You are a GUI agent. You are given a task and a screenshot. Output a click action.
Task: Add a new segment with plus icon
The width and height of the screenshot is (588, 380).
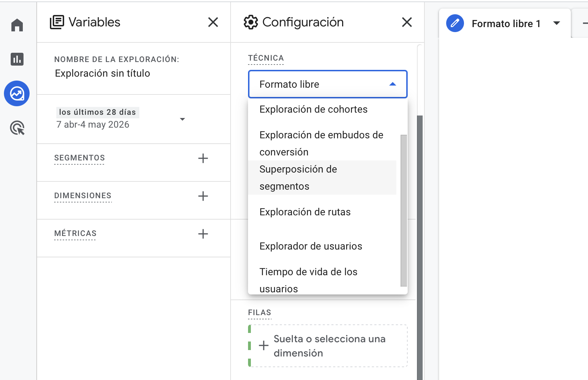tap(203, 158)
